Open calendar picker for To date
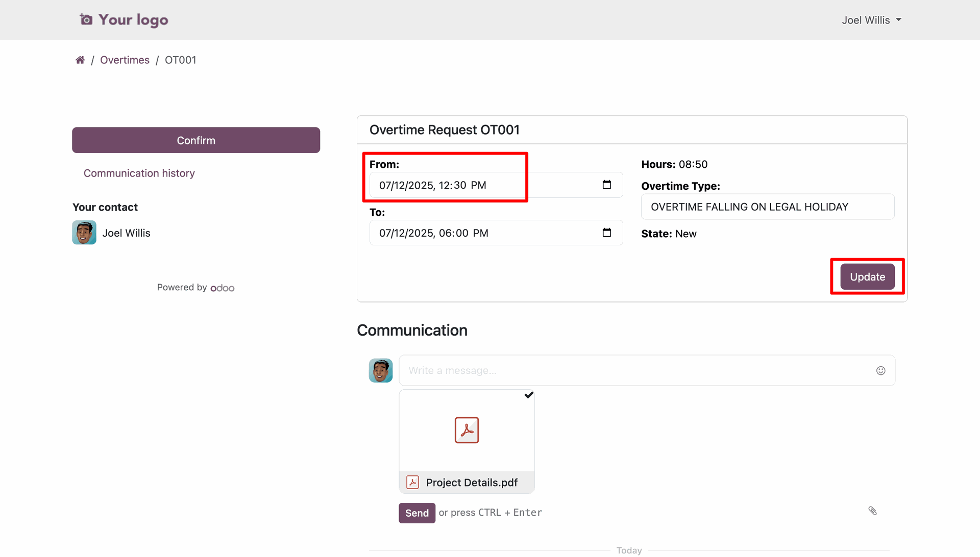Image resolution: width=980 pixels, height=557 pixels. (606, 233)
